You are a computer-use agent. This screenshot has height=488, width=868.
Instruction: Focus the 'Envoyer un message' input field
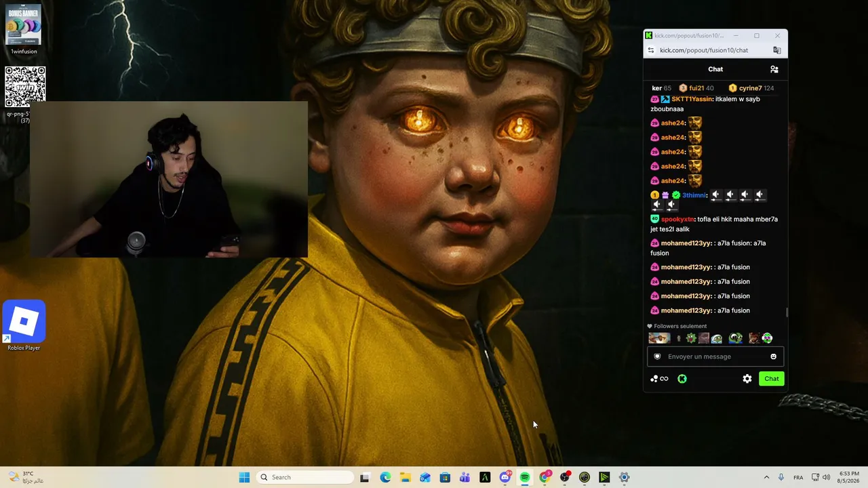pos(715,357)
